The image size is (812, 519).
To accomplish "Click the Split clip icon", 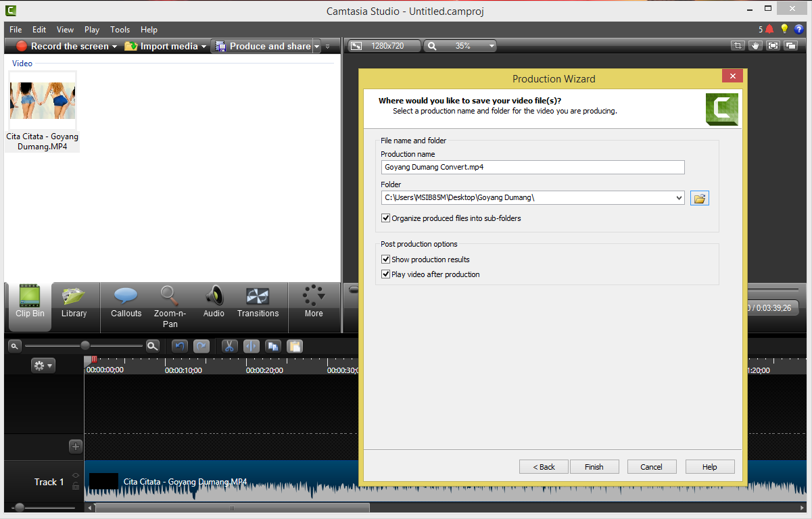I will [252, 346].
